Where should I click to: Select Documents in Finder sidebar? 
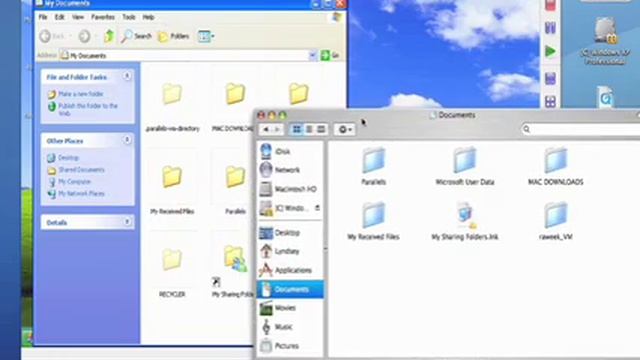(x=291, y=289)
